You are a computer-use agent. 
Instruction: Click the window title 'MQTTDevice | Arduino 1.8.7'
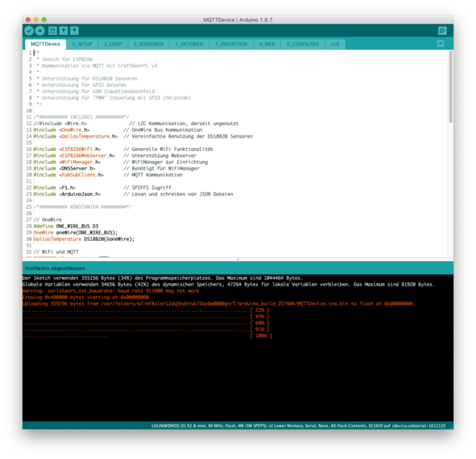point(238,20)
